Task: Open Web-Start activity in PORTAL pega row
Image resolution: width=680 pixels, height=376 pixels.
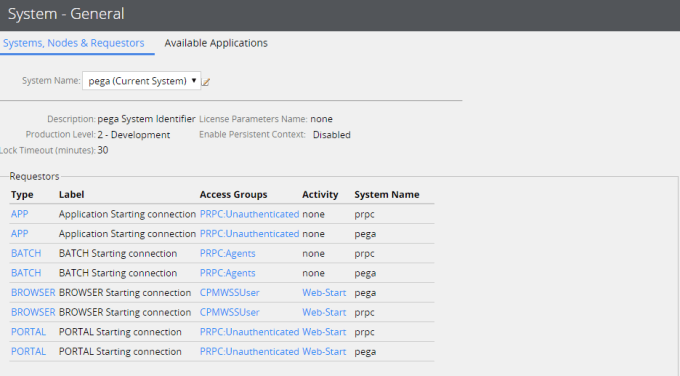Action: tap(324, 351)
